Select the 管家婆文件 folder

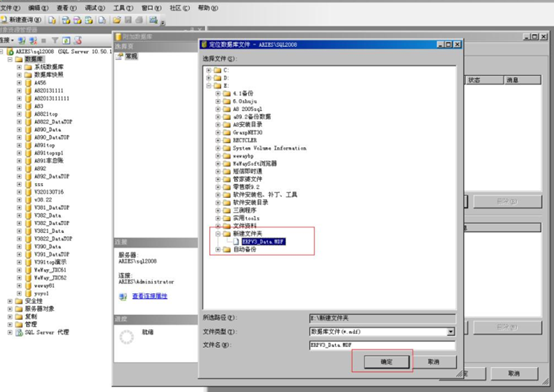[247, 179]
